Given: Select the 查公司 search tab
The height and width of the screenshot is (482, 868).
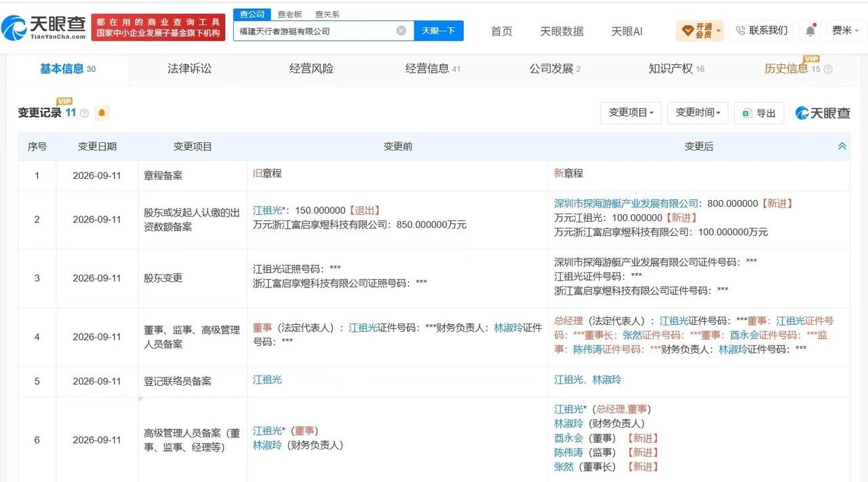Looking at the screenshot, I should (x=252, y=14).
